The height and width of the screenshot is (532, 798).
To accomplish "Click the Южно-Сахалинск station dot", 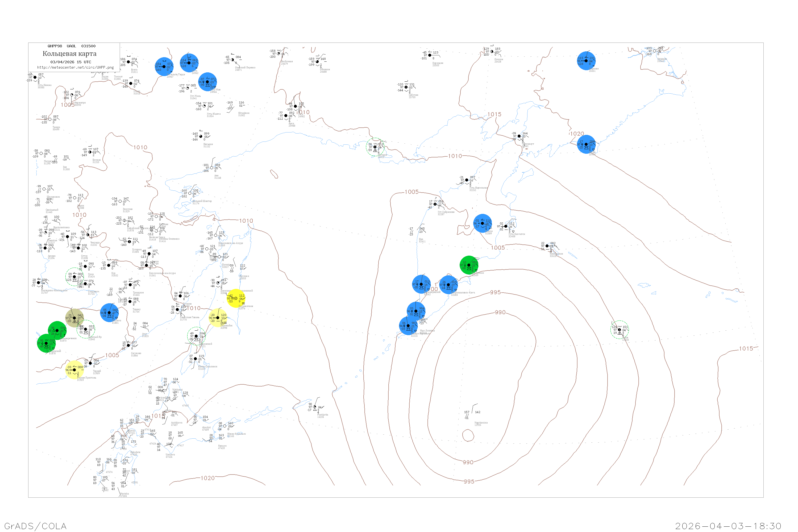I will (x=196, y=359).
